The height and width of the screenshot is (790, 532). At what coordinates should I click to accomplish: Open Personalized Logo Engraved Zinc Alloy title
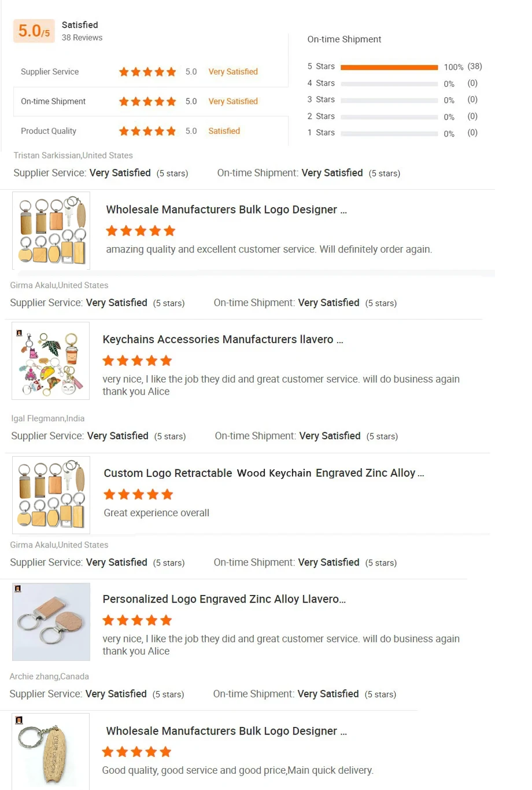click(224, 600)
